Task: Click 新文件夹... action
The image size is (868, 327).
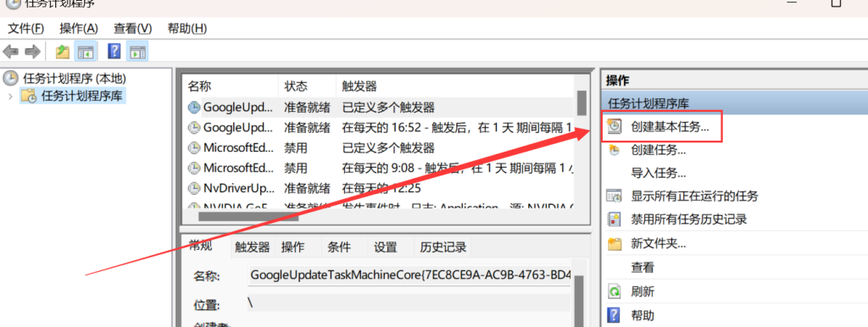Action: pyautogui.click(x=659, y=243)
